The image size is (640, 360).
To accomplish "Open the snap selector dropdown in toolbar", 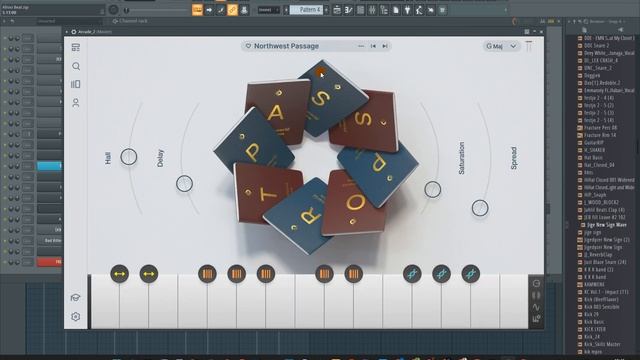I will pyautogui.click(x=269, y=10).
